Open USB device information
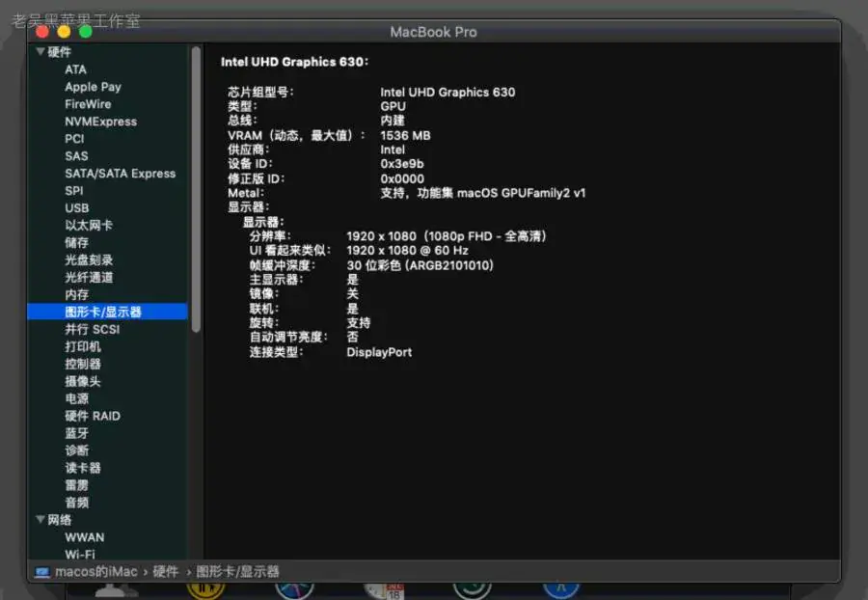 76,208
